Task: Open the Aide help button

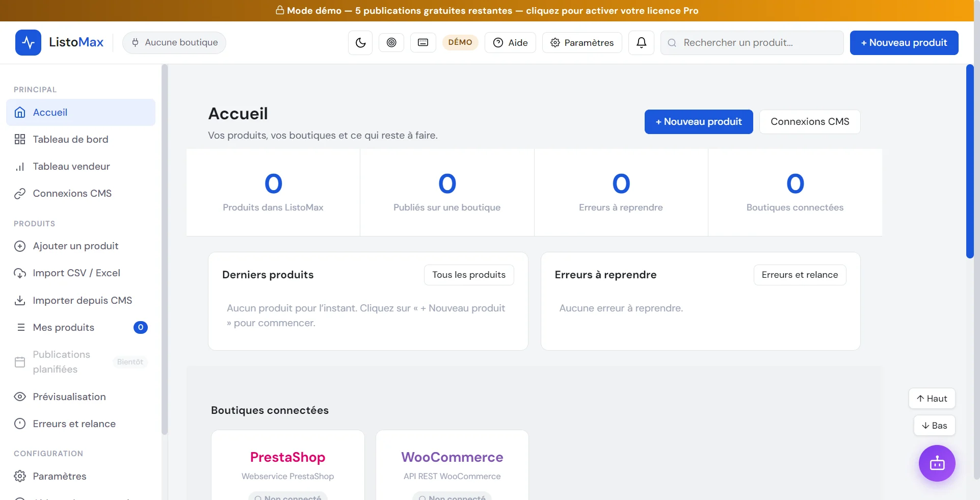Action: (510, 43)
